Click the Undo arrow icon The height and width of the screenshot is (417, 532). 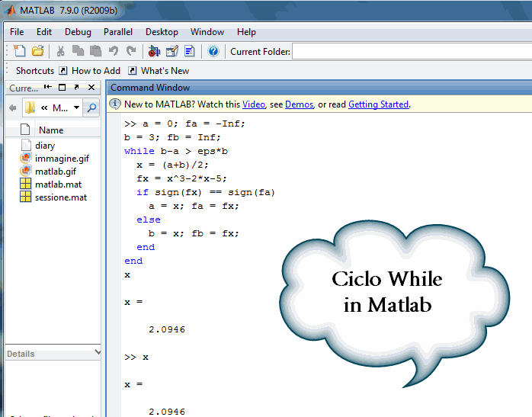pyautogui.click(x=114, y=51)
